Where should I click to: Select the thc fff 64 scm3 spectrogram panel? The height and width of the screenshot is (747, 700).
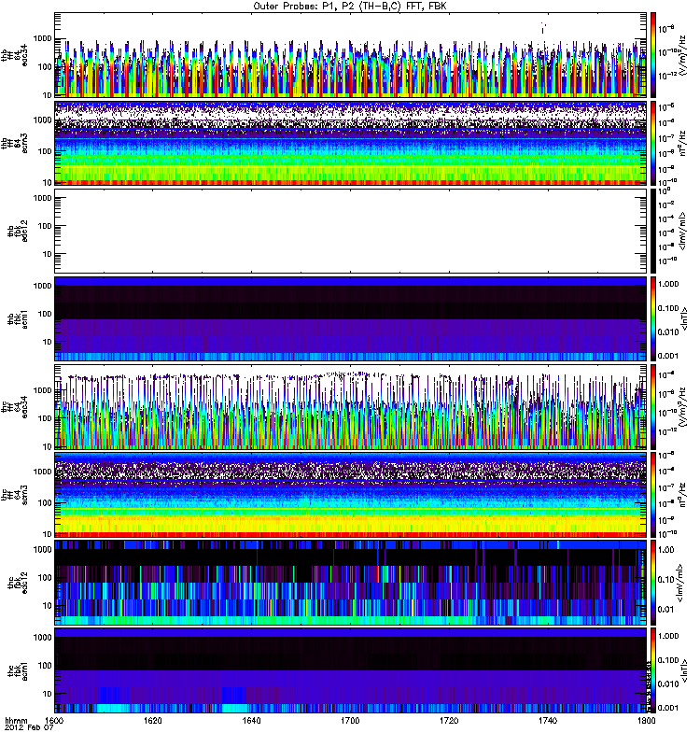click(x=351, y=495)
